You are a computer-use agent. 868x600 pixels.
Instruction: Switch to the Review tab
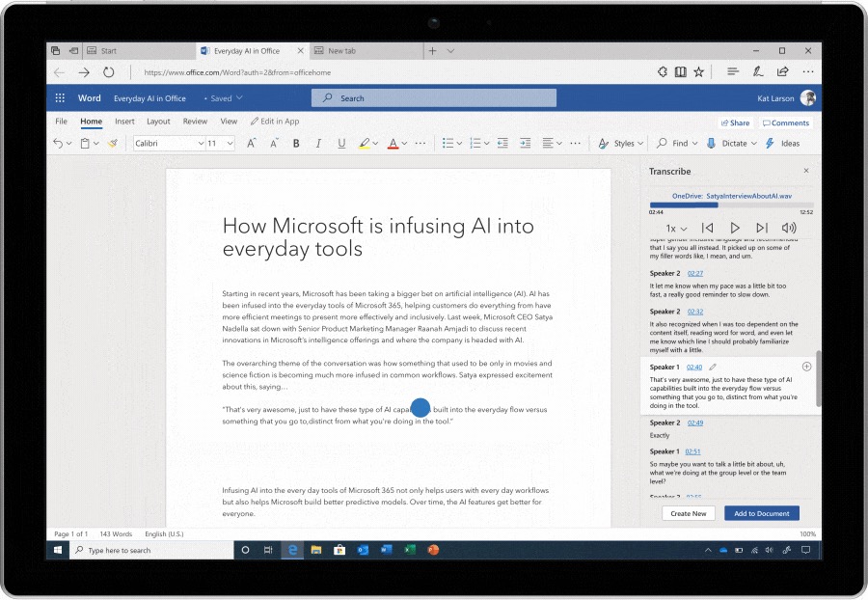pos(195,122)
